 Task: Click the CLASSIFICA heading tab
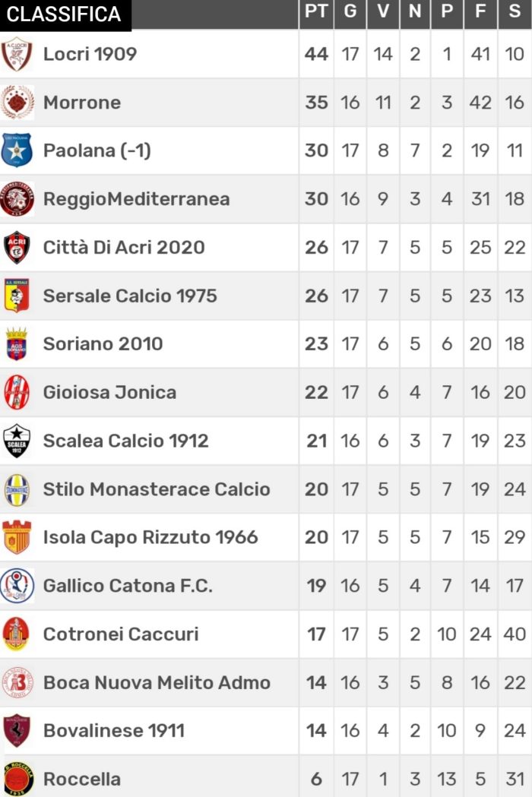[x=65, y=14]
